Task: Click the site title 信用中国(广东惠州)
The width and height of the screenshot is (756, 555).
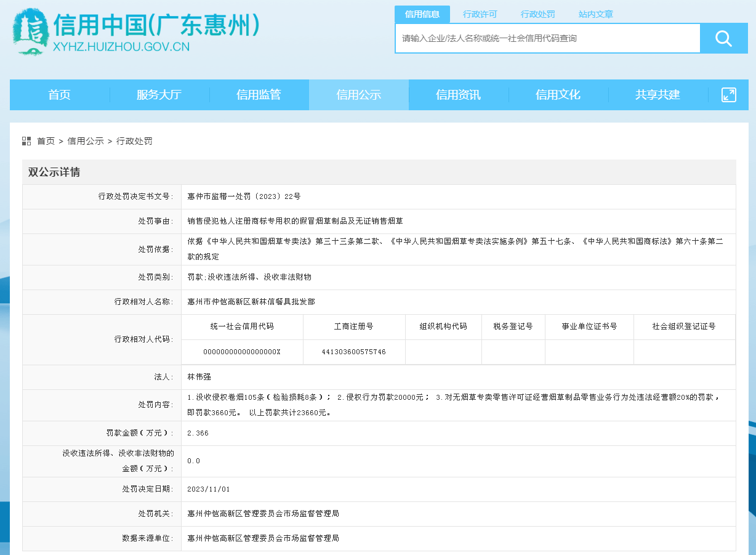Action: tap(156, 25)
